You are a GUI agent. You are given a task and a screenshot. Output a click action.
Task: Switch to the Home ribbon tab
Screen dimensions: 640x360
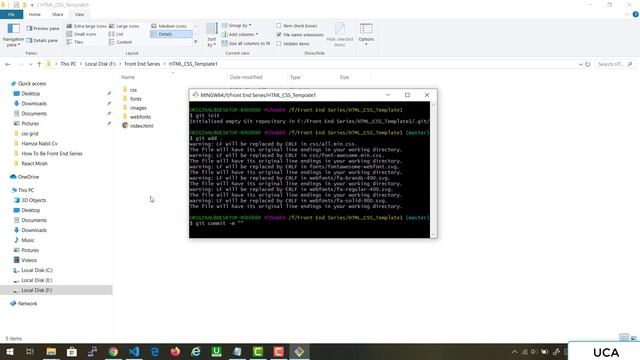(35, 14)
